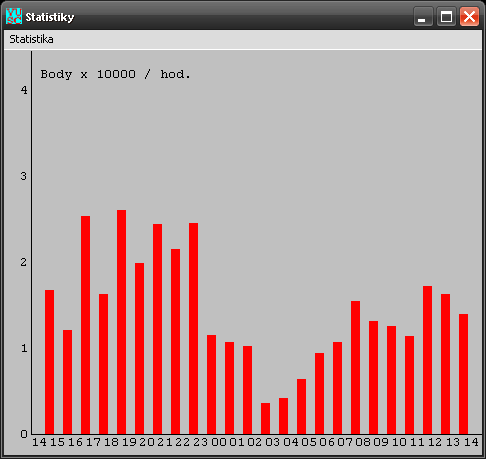Click x-axis label 00
Screen dimensions: 486x459
click(219, 442)
